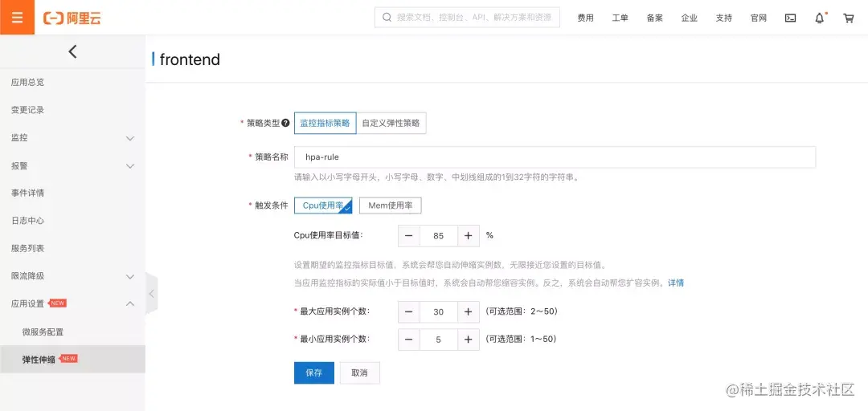Viewport: 868px width, 411px height.
Task: Open the orange hamburger menu
Action: (17, 17)
